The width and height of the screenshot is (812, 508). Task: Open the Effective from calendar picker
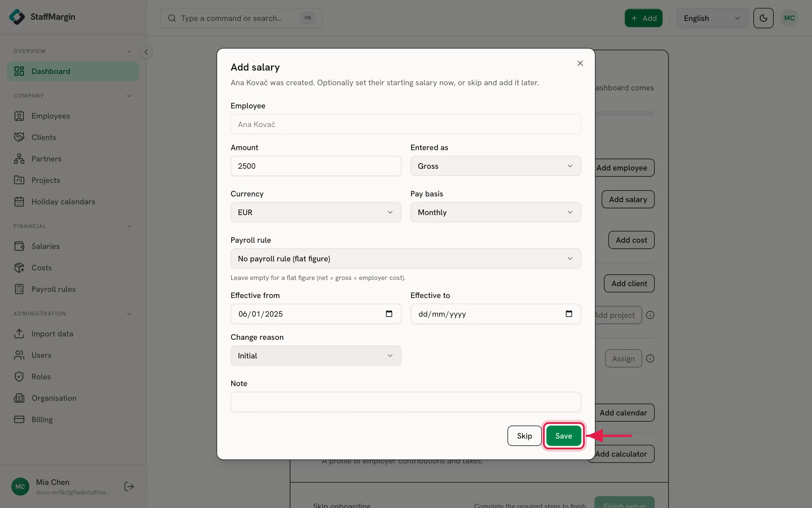(x=389, y=314)
